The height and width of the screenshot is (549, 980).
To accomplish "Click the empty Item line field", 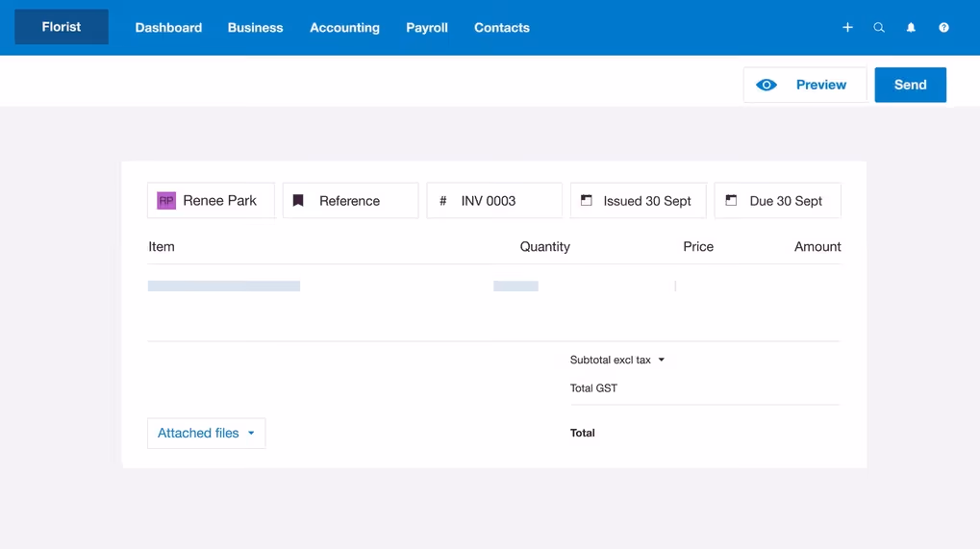I will point(224,287).
